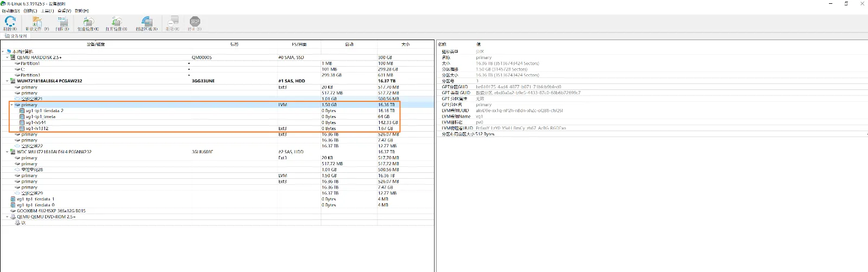Image resolution: width=868 pixels, height=272 pixels.
Task: Collapse the WUH721818ALE6L4 PCGAW232 disk node
Action: click(x=7, y=81)
